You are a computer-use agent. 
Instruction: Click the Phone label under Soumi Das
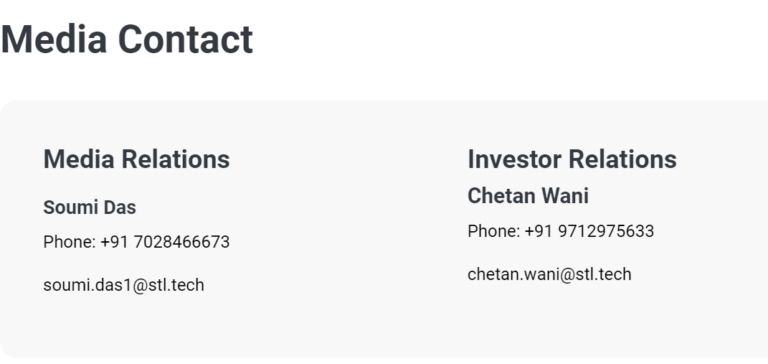point(70,242)
